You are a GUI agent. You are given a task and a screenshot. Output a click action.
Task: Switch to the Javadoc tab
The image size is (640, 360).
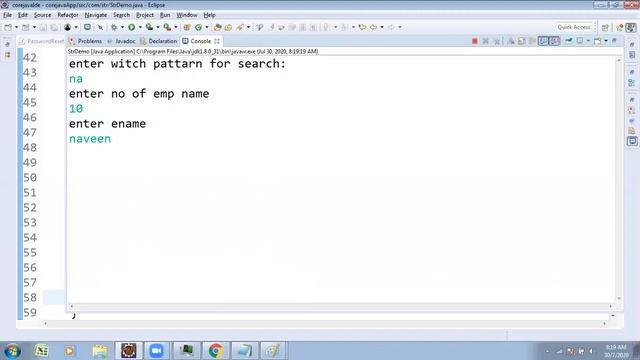pos(121,41)
